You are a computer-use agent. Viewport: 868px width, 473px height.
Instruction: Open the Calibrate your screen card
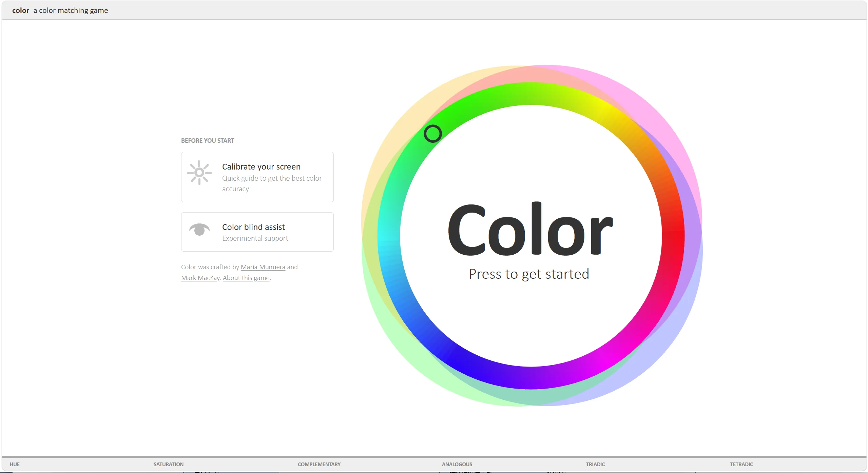click(257, 177)
